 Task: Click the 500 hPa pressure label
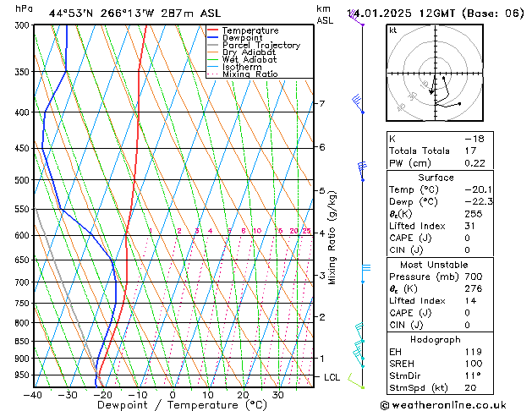point(24,180)
